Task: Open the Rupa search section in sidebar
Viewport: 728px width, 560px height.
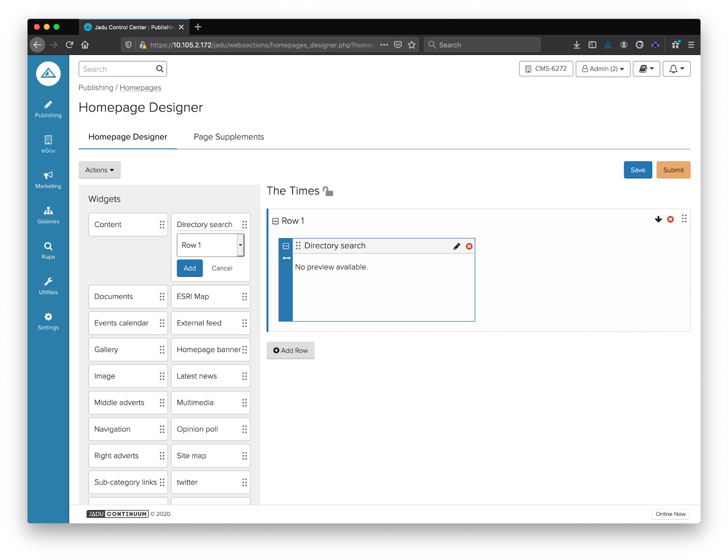Action: tap(48, 250)
